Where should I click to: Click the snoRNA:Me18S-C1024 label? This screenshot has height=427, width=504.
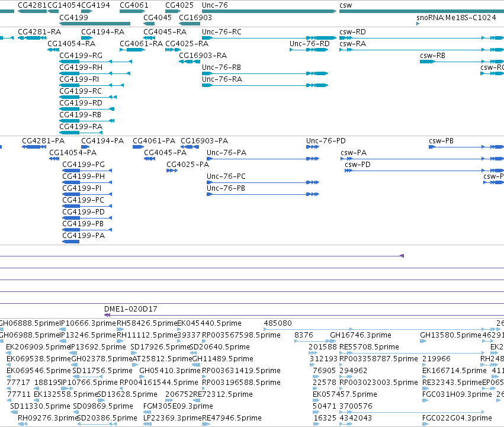(456, 17)
